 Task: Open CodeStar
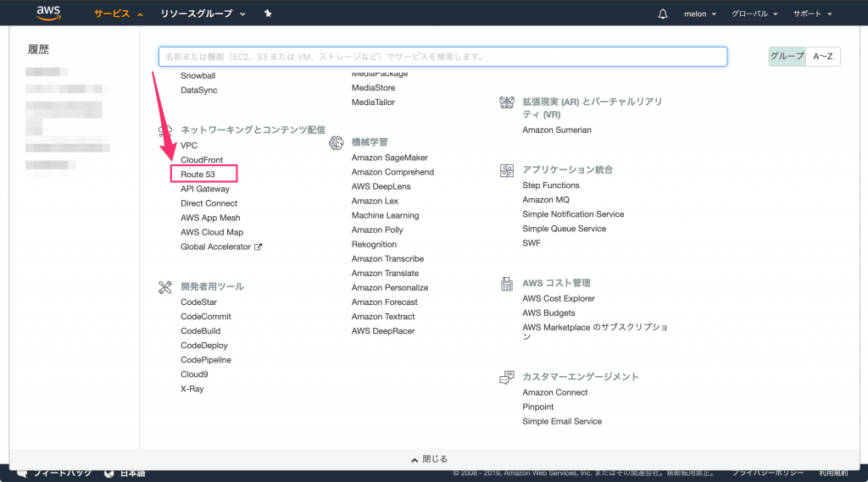pyautogui.click(x=198, y=302)
